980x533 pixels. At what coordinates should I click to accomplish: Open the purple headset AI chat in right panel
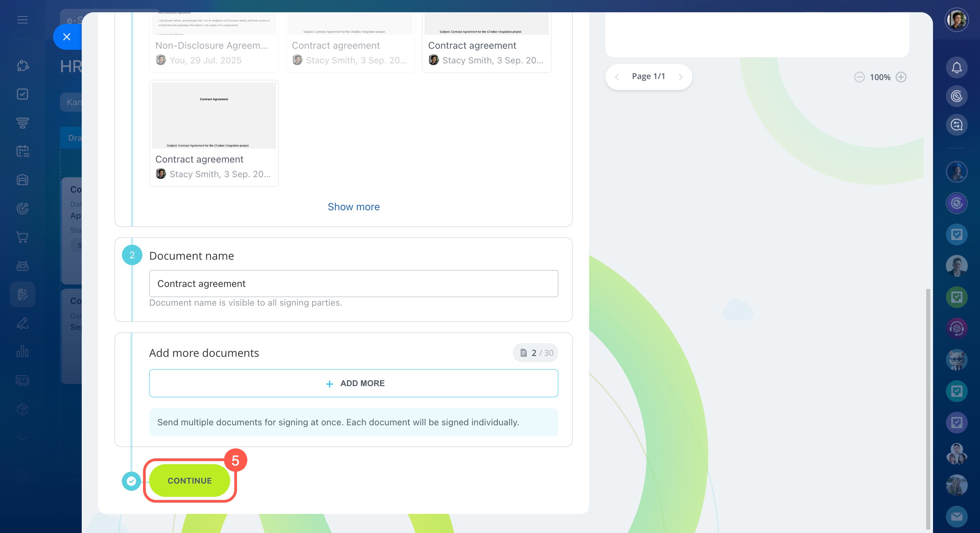pyautogui.click(x=957, y=328)
